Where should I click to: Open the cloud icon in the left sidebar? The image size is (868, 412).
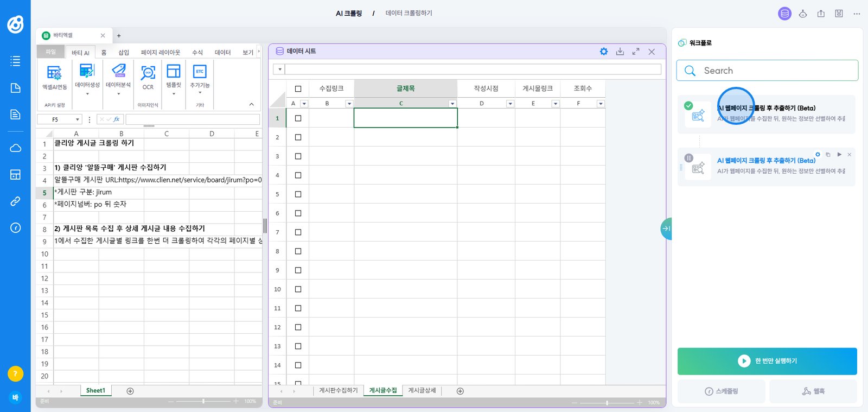pyautogui.click(x=15, y=148)
